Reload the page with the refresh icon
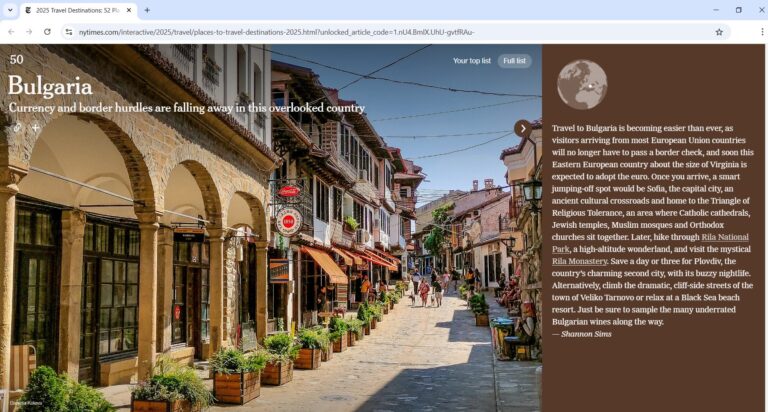768x412 pixels. coord(47,32)
